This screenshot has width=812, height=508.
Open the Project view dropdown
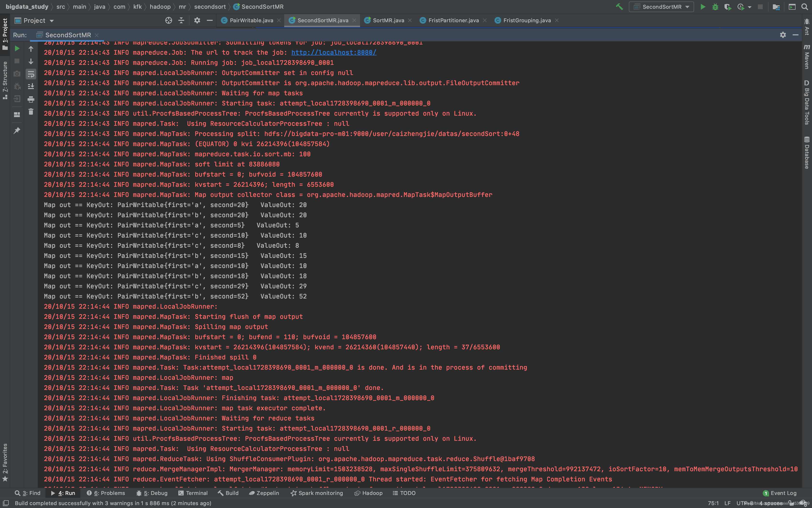(35, 21)
